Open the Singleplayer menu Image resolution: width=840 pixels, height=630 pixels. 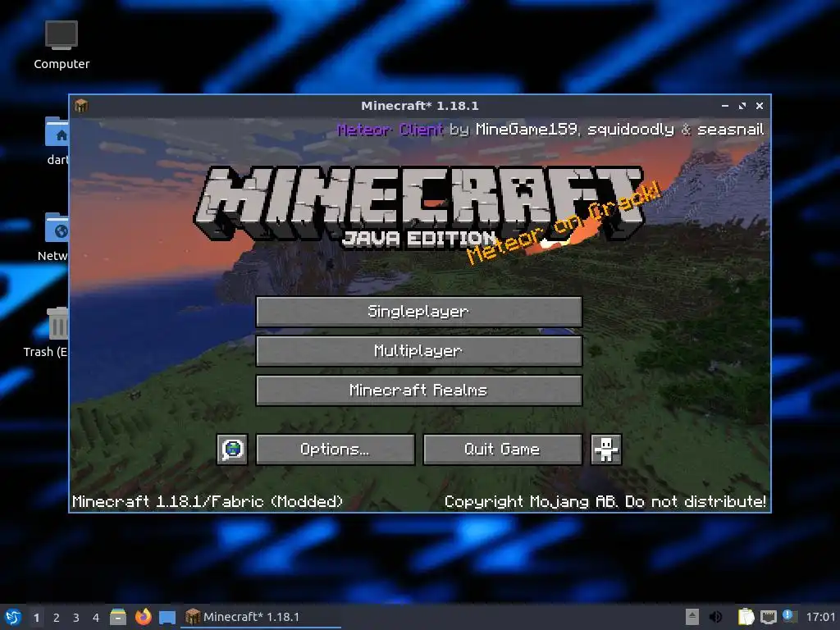pos(419,311)
